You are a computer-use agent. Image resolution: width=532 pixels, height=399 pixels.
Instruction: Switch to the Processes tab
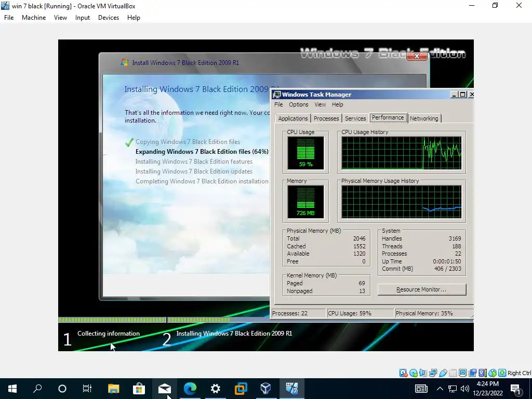click(x=326, y=118)
